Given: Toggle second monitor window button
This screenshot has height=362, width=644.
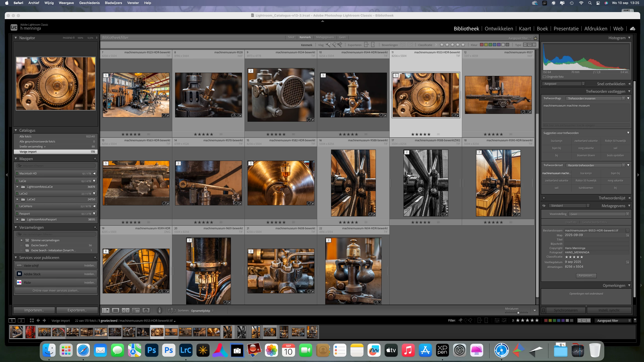Looking at the screenshot, I should click(21, 321).
